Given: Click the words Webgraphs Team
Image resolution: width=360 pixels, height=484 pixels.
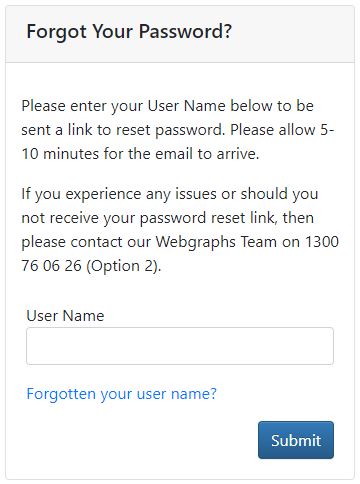Looking at the screenshot, I should click(x=216, y=242).
